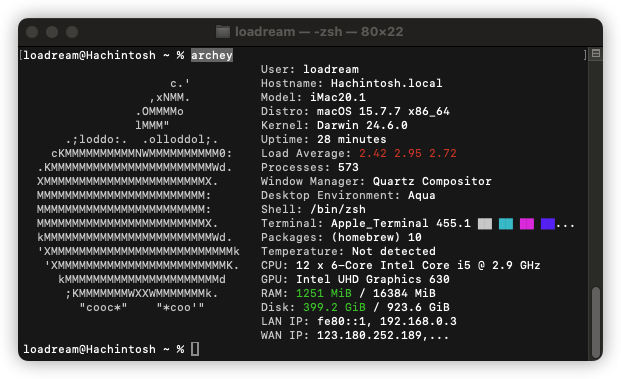The width and height of the screenshot is (621, 379).
Task: Click the green RAM usage 1251 MiB
Action: [x=324, y=293]
